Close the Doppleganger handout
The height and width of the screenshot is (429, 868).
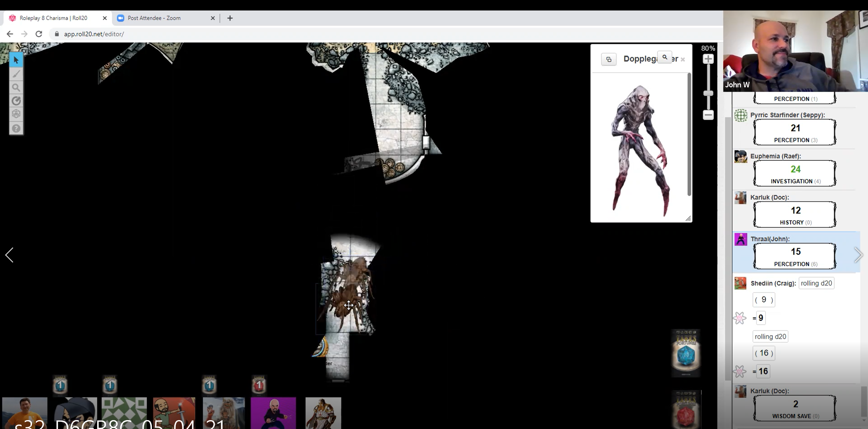[683, 60]
